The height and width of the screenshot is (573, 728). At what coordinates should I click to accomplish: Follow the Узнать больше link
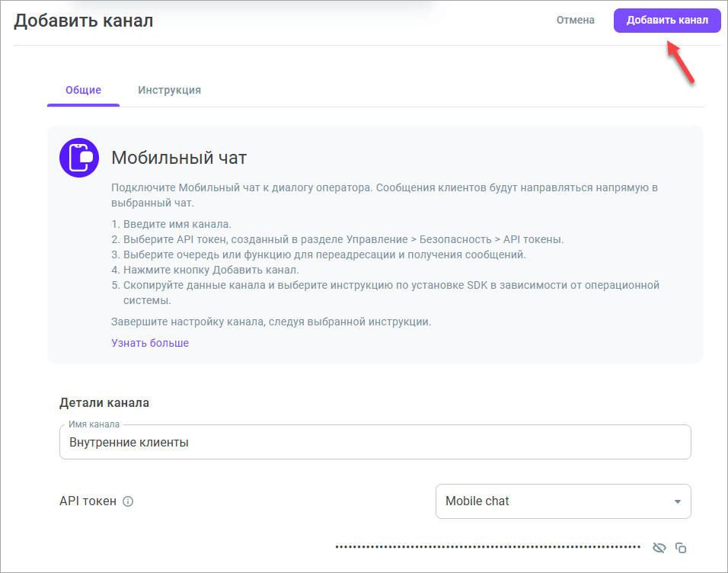[150, 343]
